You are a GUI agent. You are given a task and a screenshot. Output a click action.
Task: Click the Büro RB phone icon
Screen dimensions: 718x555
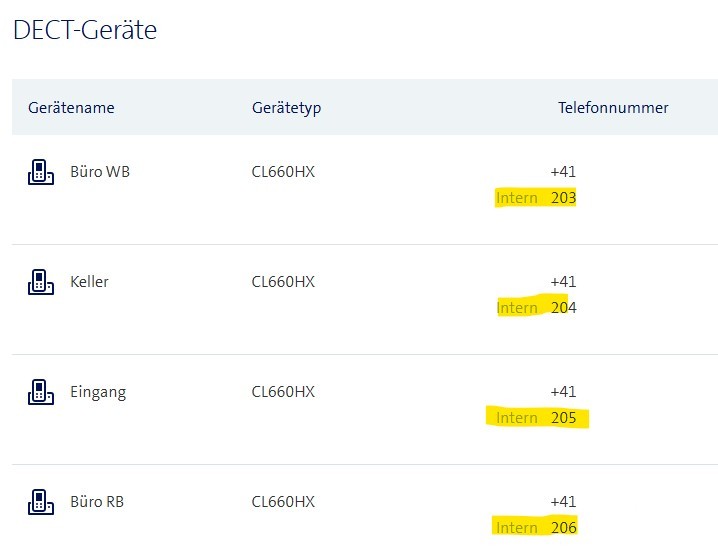pyautogui.click(x=40, y=502)
